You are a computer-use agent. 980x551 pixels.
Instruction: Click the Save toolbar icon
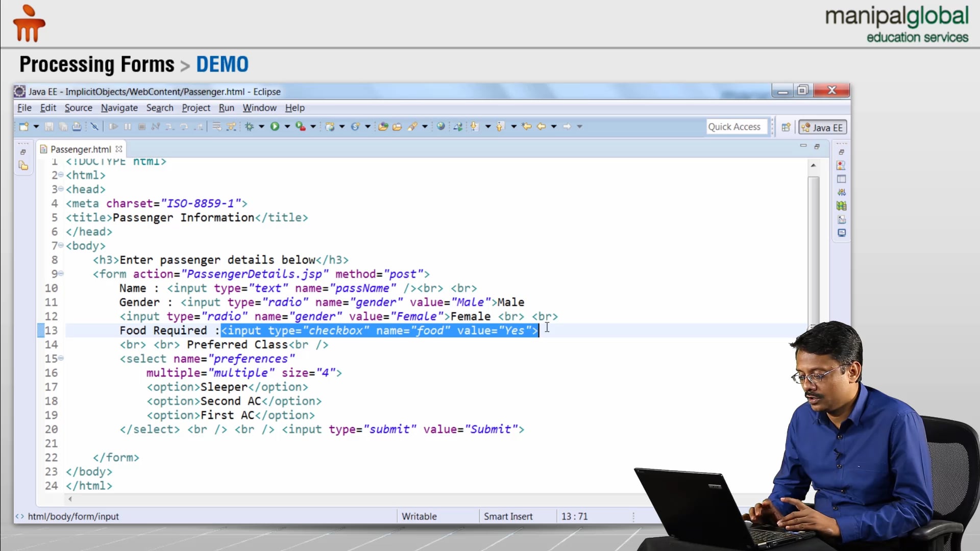click(x=49, y=127)
